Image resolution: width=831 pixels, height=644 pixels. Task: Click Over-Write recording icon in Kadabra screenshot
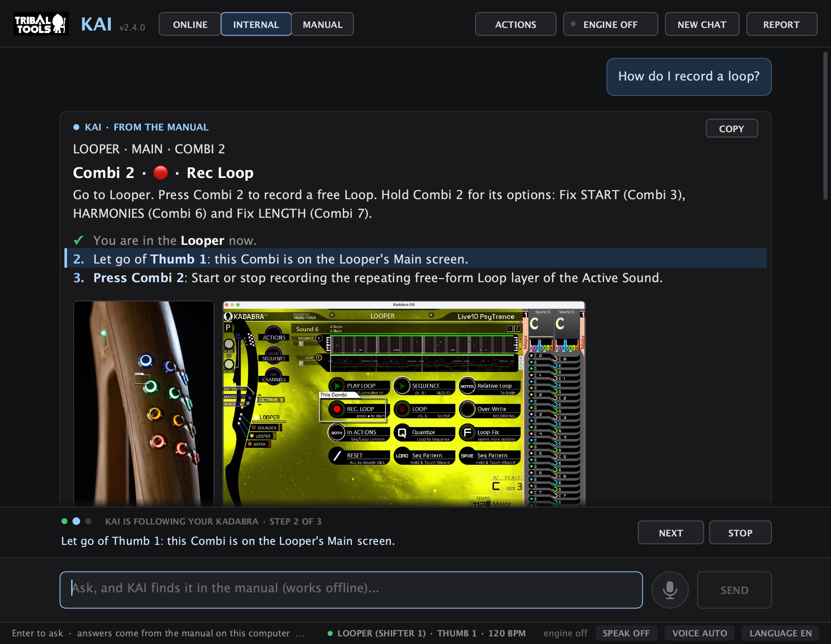click(x=467, y=409)
